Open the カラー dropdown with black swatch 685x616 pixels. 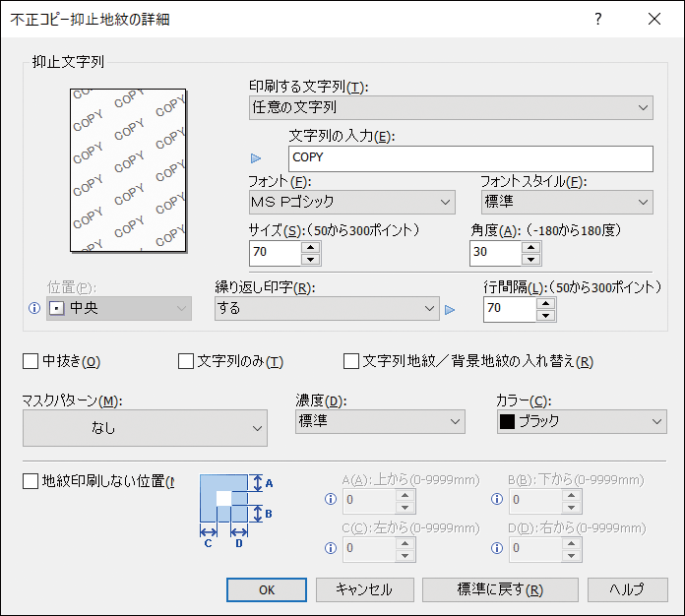pyautogui.click(x=581, y=421)
